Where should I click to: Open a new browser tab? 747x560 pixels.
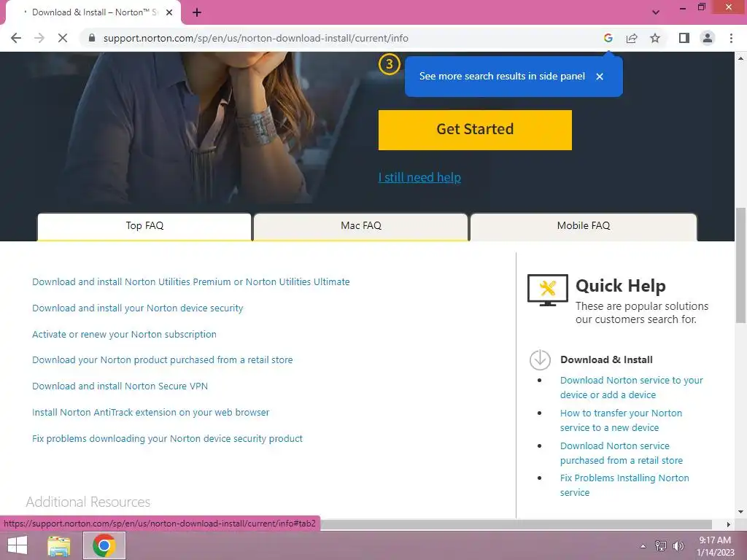coord(197,12)
